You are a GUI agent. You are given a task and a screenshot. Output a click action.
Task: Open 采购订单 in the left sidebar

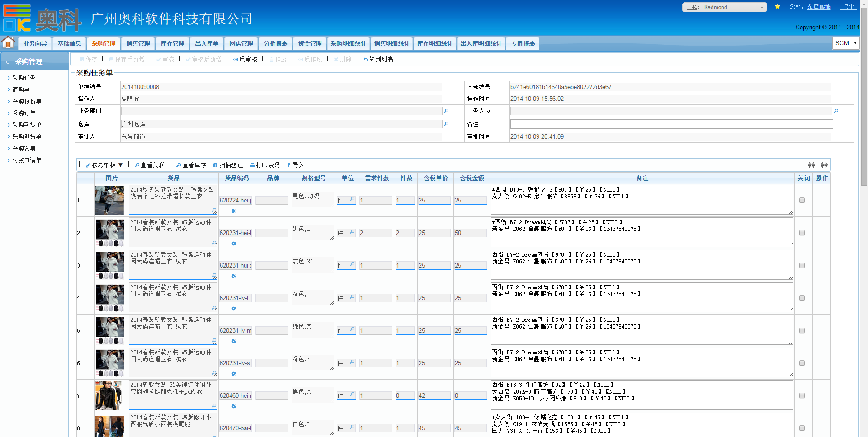24,113
